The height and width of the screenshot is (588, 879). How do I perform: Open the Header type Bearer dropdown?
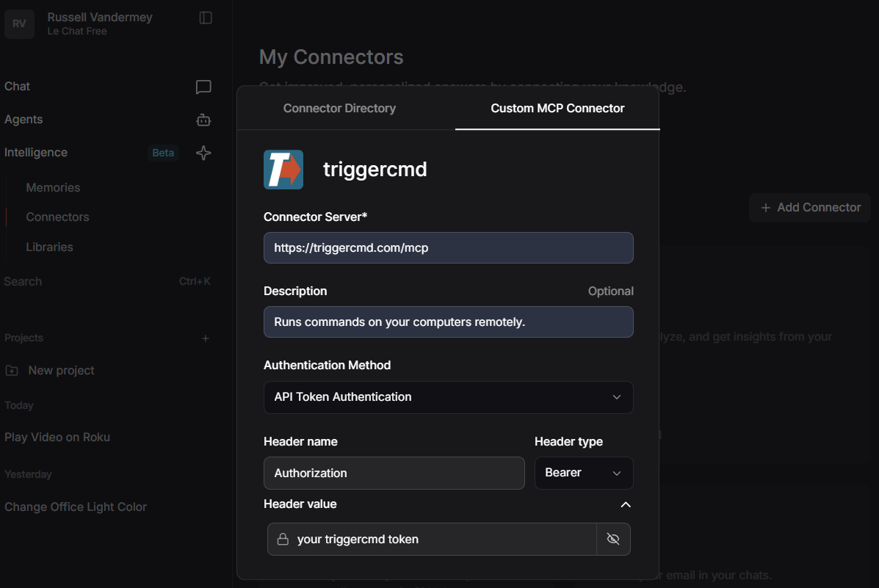coord(583,473)
